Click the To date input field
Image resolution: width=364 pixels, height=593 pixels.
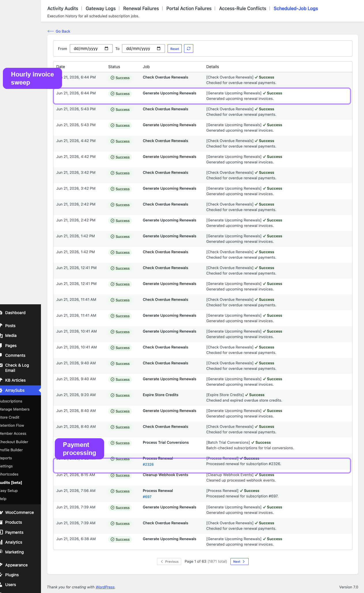pyautogui.click(x=143, y=49)
